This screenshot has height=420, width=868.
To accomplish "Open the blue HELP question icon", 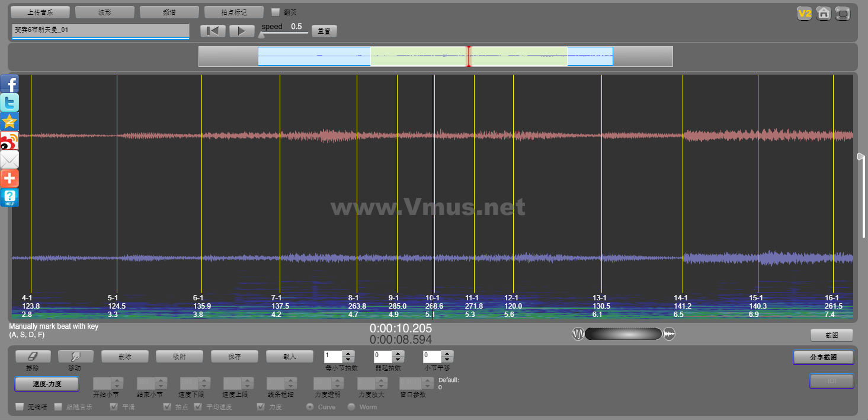I will [x=9, y=197].
